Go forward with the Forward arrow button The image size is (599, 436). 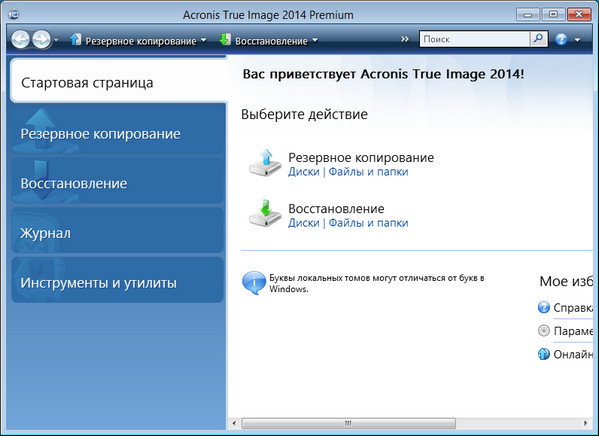click(41, 39)
